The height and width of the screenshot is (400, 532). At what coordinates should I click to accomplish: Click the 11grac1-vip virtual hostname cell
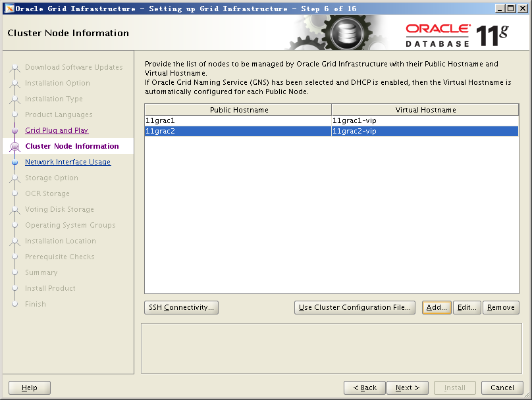coord(425,121)
